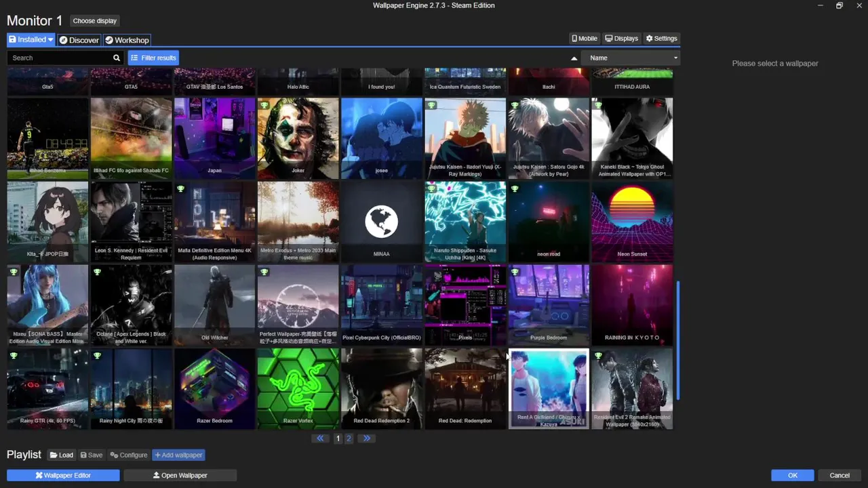Select the Old Witcher wallpaper
This screenshot has width=868, height=488.
pos(214,305)
